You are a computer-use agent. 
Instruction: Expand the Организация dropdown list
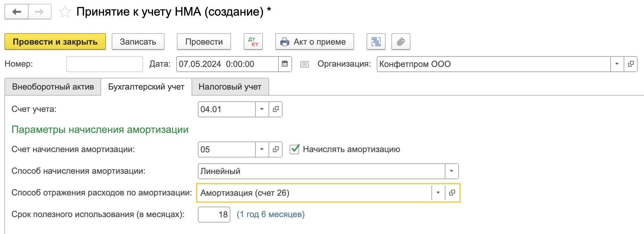click(x=617, y=64)
